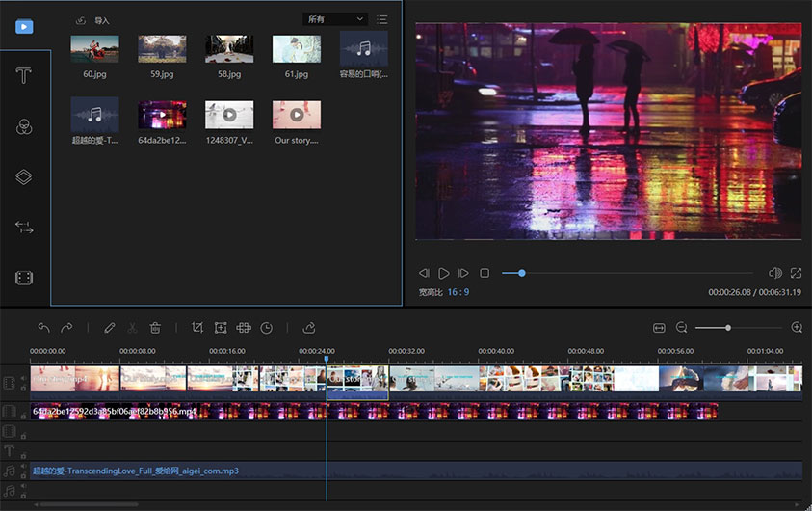Select the Crop tool in timeline toolbar
812x511 pixels.
coord(196,328)
